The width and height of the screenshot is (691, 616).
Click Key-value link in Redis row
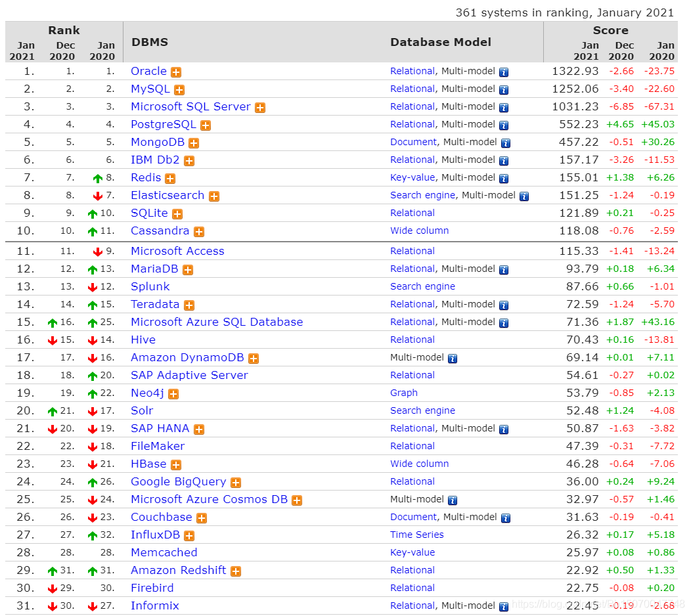click(412, 177)
